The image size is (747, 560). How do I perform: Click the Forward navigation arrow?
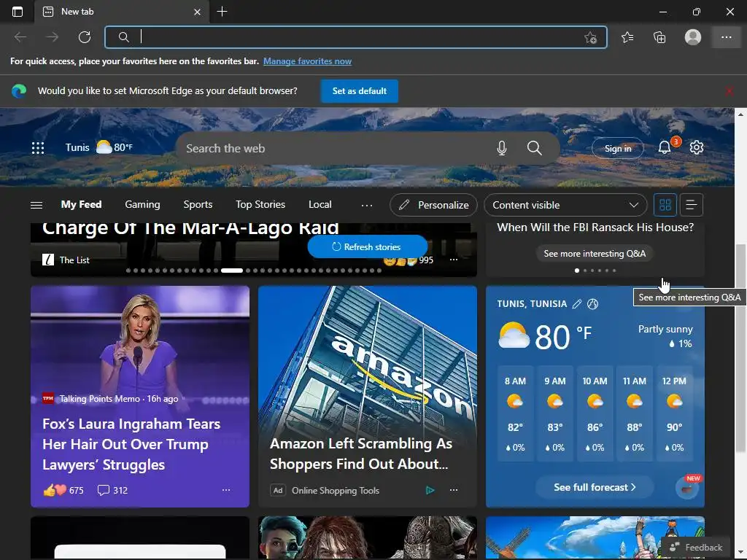[x=52, y=37]
